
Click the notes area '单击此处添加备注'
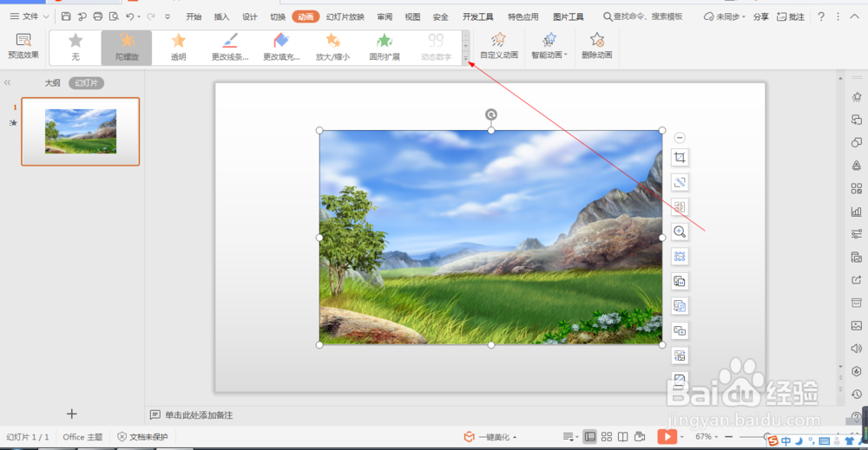pyautogui.click(x=199, y=415)
